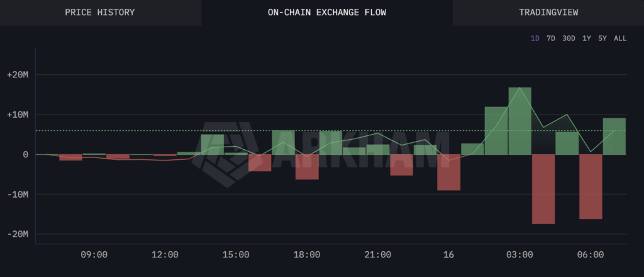Viewport: 644px width, 277px height.
Task: Click the +20M y-axis label
Action: coord(16,75)
